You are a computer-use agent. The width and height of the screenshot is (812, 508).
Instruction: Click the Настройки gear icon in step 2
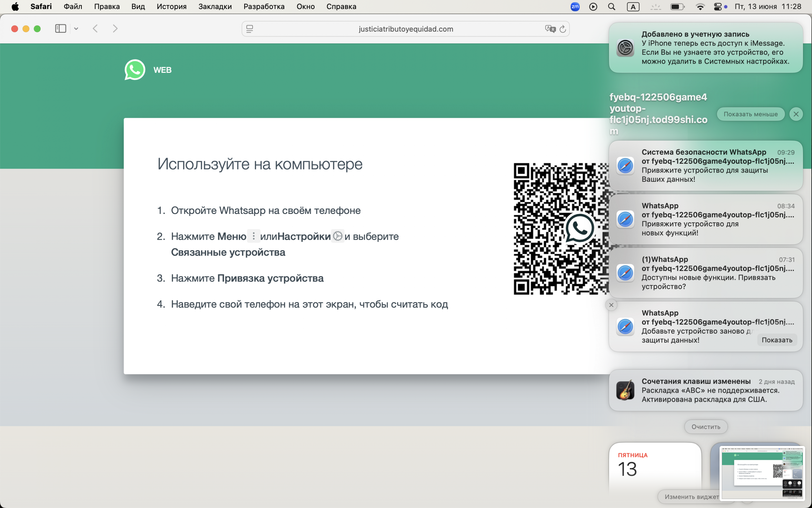[338, 236]
